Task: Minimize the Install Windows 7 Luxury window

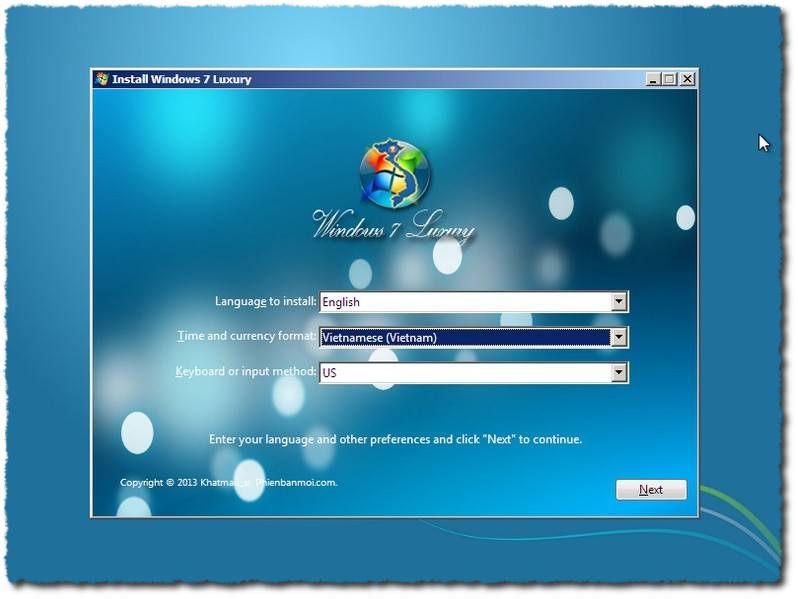Action: pyautogui.click(x=653, y=79)
